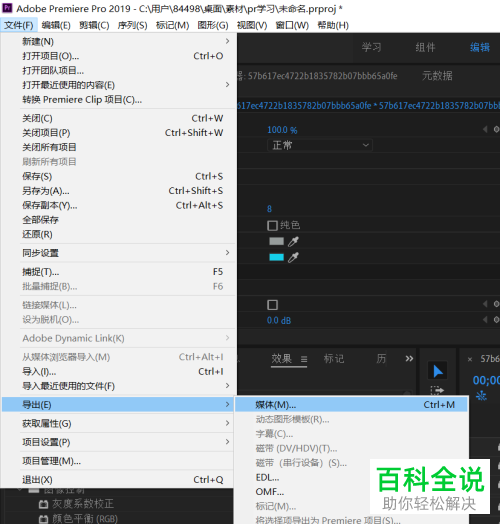Click the 0.0 dB volume value
The image size is (500, 524).
pyautogui.click(x=279, y=321)
